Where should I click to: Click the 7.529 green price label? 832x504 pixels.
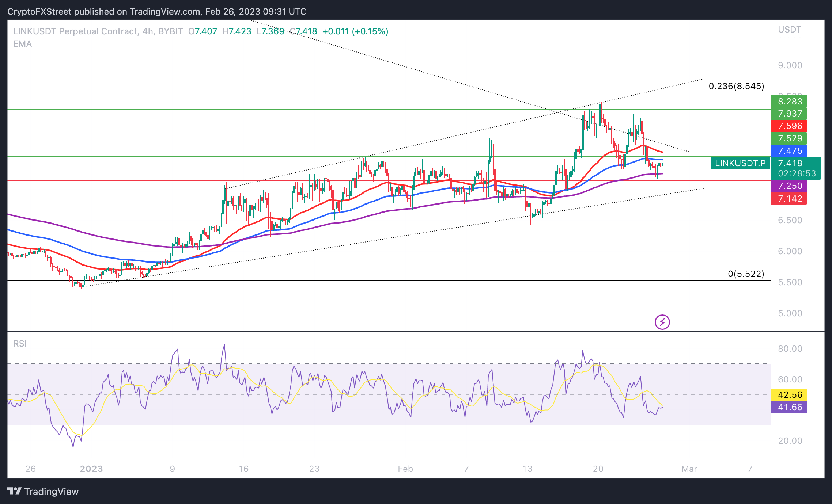coord(789,138)
